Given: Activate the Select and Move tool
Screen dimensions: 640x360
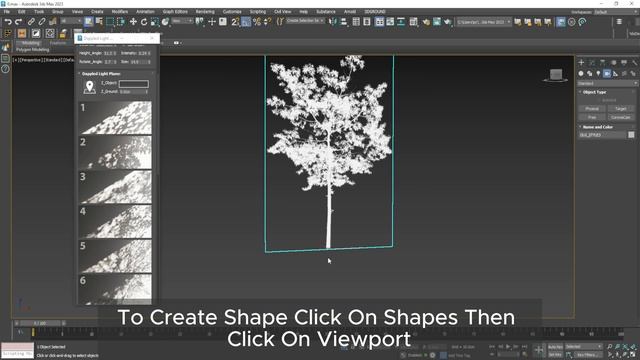Looking at the screenshot, I should [x=133, y=22].
